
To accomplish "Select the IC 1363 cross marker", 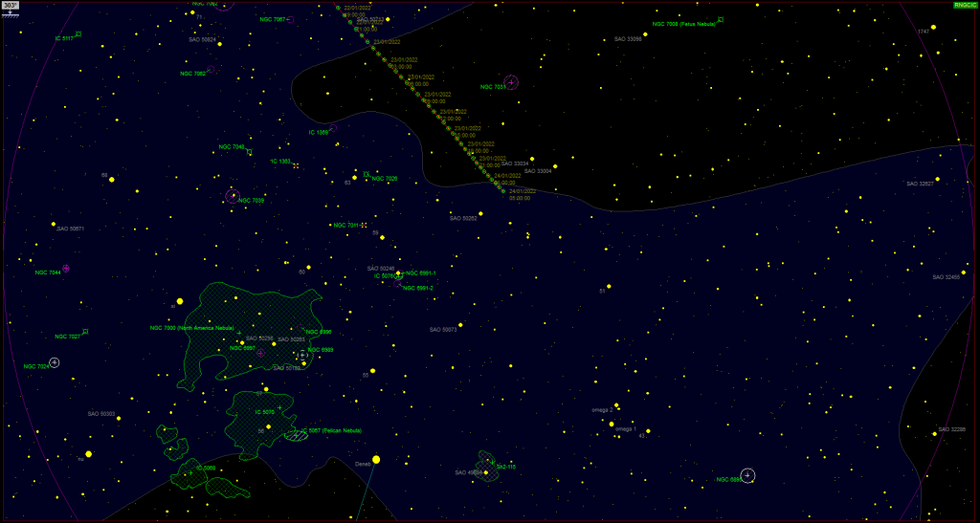I will click(296, 165).
